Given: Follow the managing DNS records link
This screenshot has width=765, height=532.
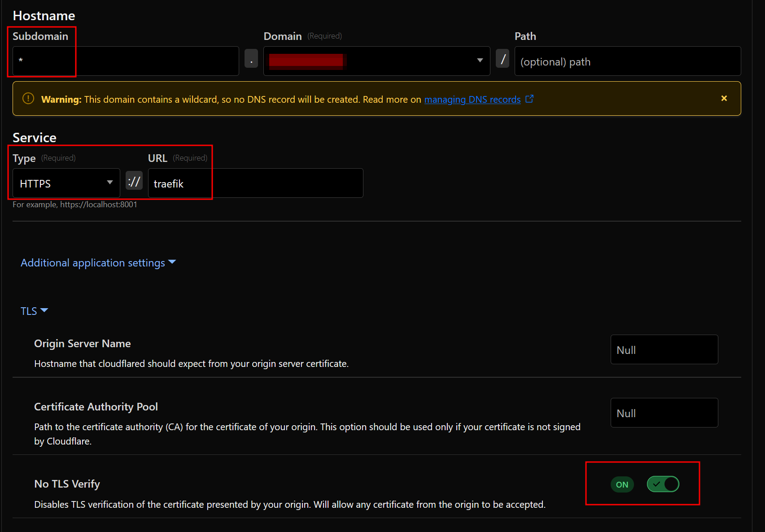Looking at the screenshot, I should click(472, 99).
